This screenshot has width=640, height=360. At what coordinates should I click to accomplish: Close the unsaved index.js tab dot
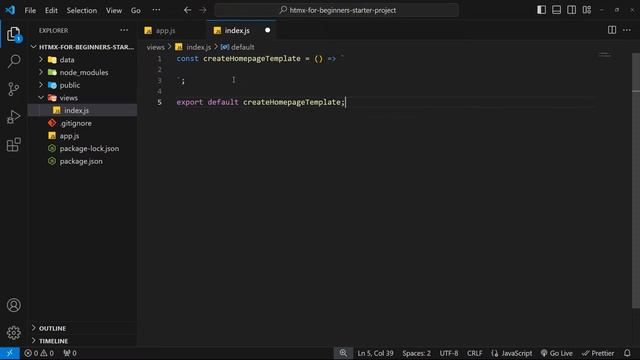[x=267, y=30]
